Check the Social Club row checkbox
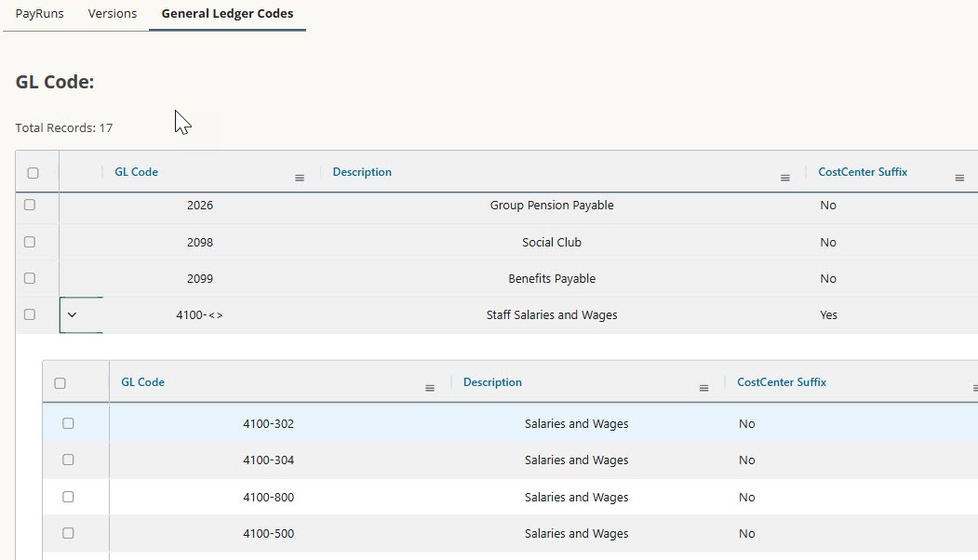 [30, 242]
